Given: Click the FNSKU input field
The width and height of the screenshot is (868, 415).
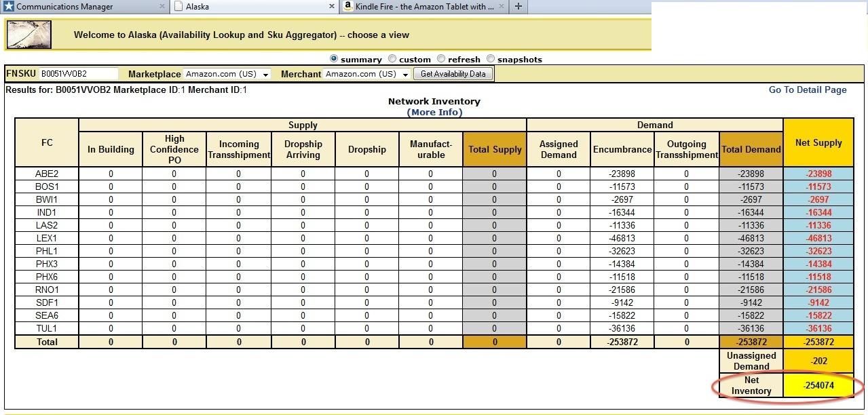Looking at the screenshot, I should point(78,74).
